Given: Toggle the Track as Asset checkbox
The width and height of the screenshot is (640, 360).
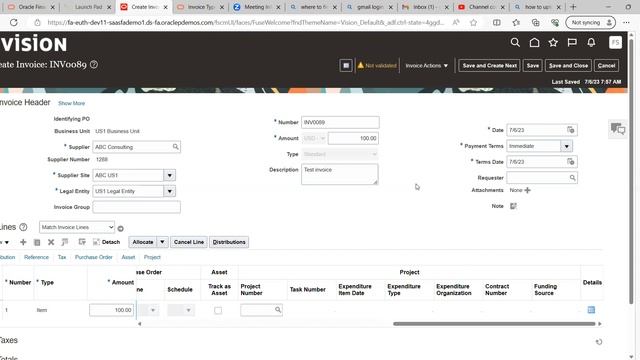Looking at the screenshot, I should point(218,311).
